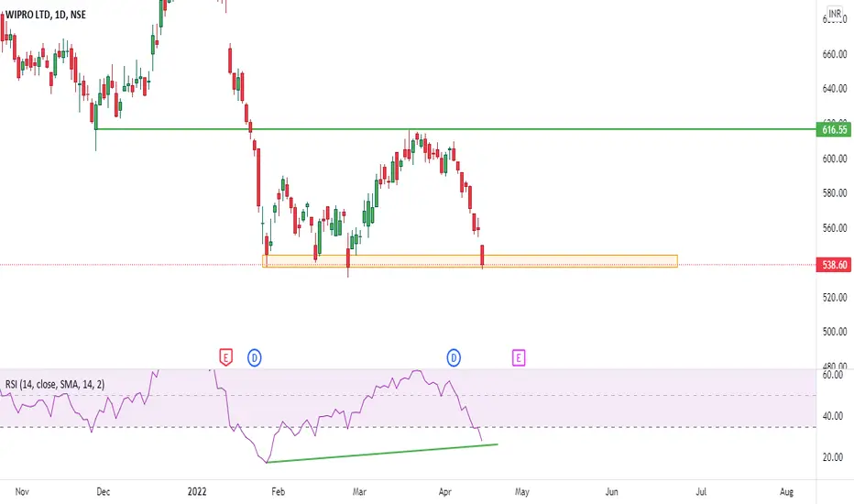Click the RSI 20.00 axis label

point(833,457)
